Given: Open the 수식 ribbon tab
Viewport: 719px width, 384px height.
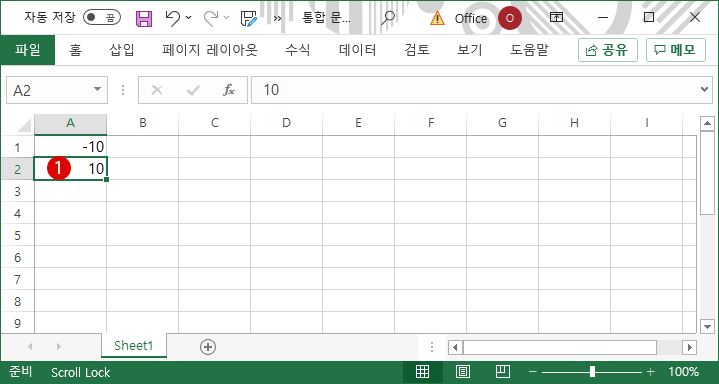Looking at the screenshot, I should coord(298,50).
